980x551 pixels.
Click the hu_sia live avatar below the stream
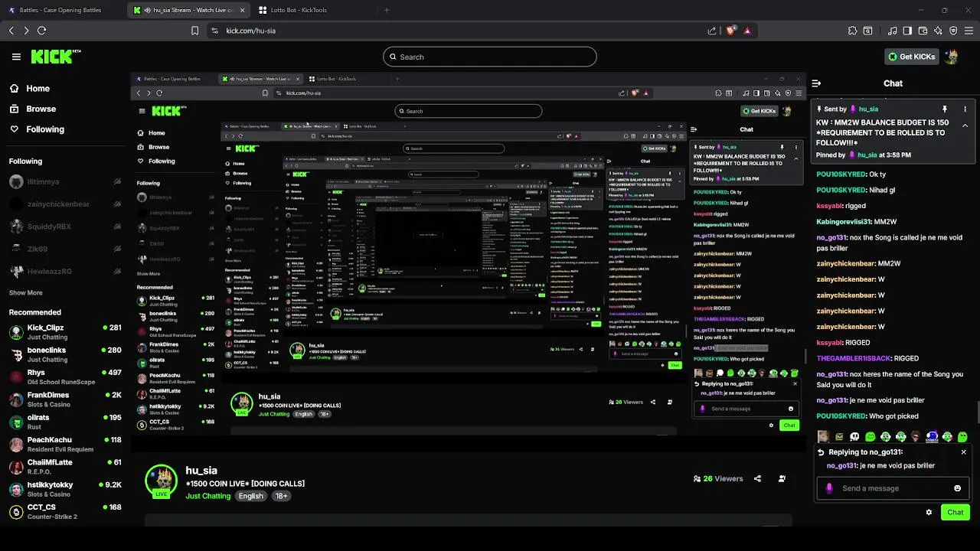coord(161,481)
